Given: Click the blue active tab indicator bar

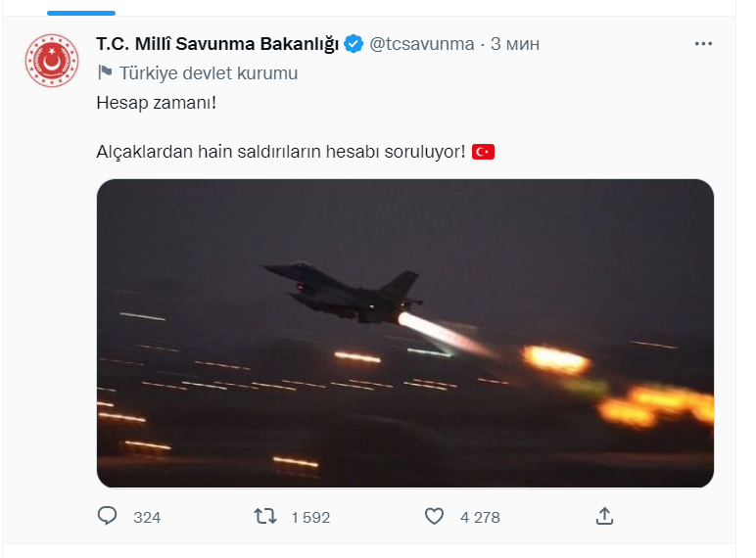Looking at the screenshot, I should [79, 12].
